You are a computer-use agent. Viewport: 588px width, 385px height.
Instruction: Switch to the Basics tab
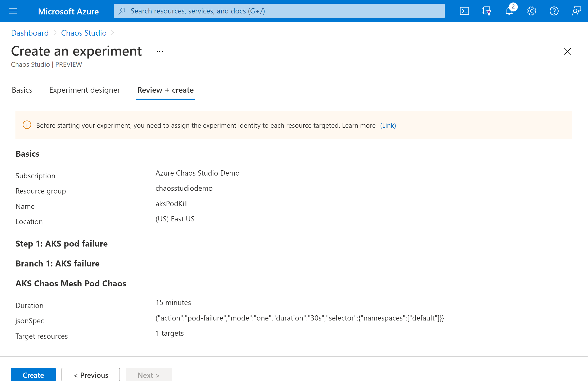(x=21, y=90)
